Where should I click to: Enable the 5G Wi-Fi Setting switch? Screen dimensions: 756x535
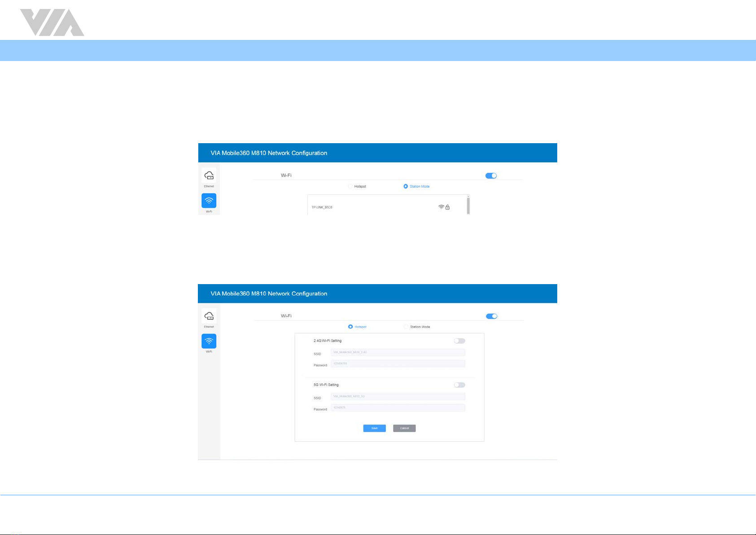pyautogui.click(x=459, y=385)
